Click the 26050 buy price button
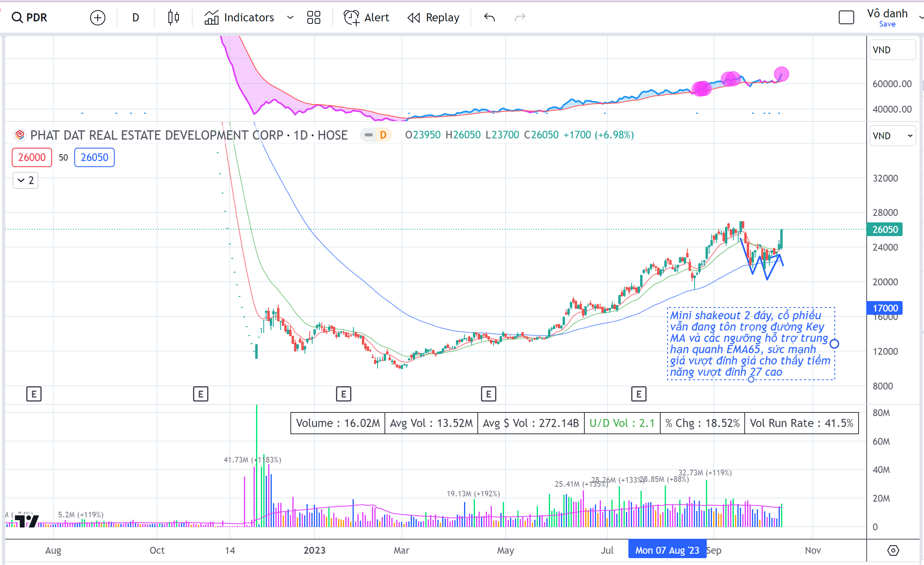 94,157
